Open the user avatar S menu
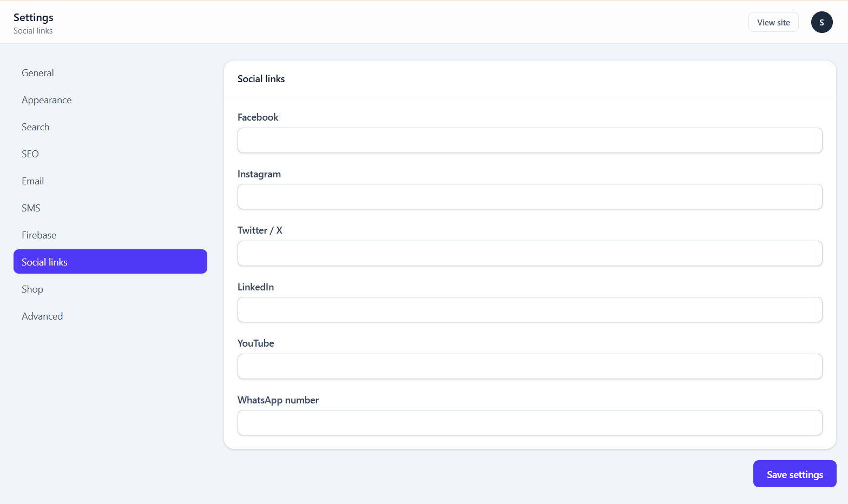848x504 pixels. point(821,22)
